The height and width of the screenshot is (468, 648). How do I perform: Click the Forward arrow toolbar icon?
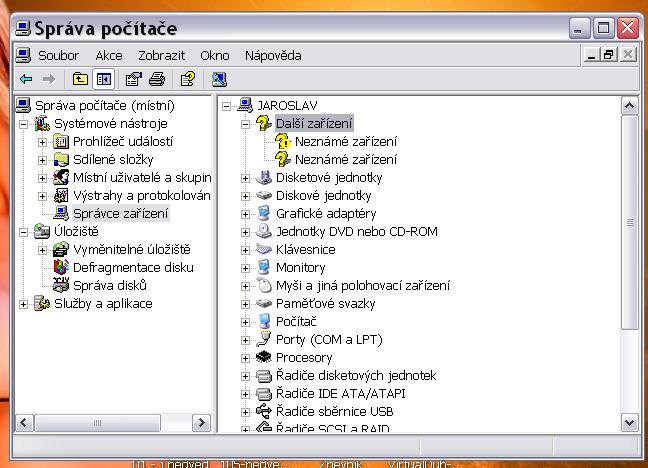49,79
